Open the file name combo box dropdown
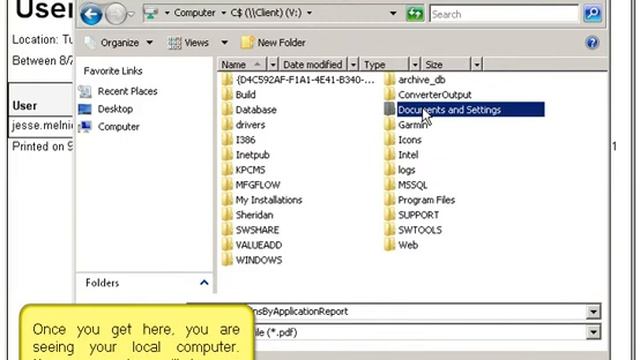 [593, 312]
